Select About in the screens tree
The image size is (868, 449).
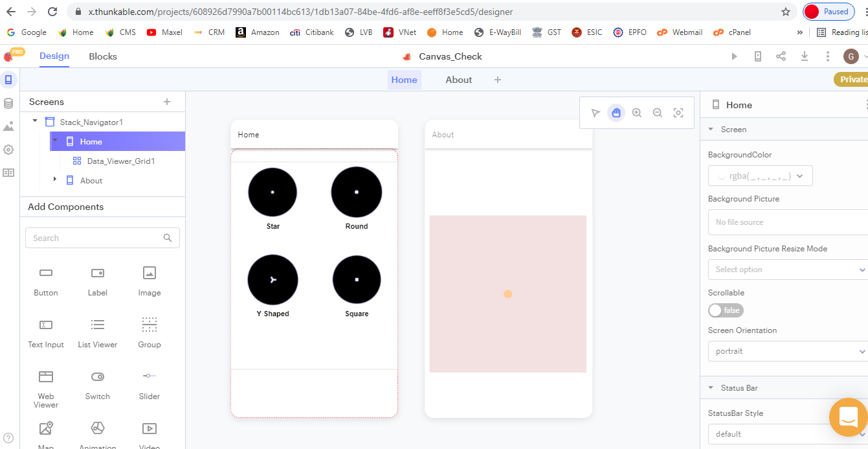(91, 180)
